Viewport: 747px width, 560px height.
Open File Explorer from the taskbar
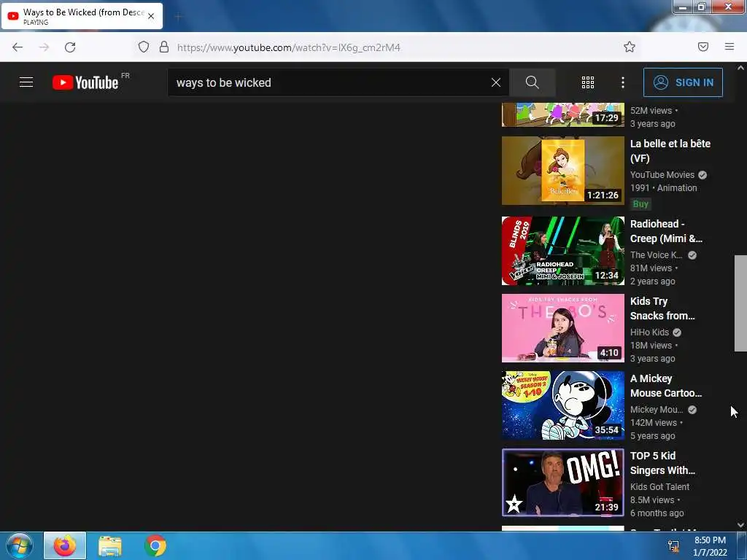110,545
